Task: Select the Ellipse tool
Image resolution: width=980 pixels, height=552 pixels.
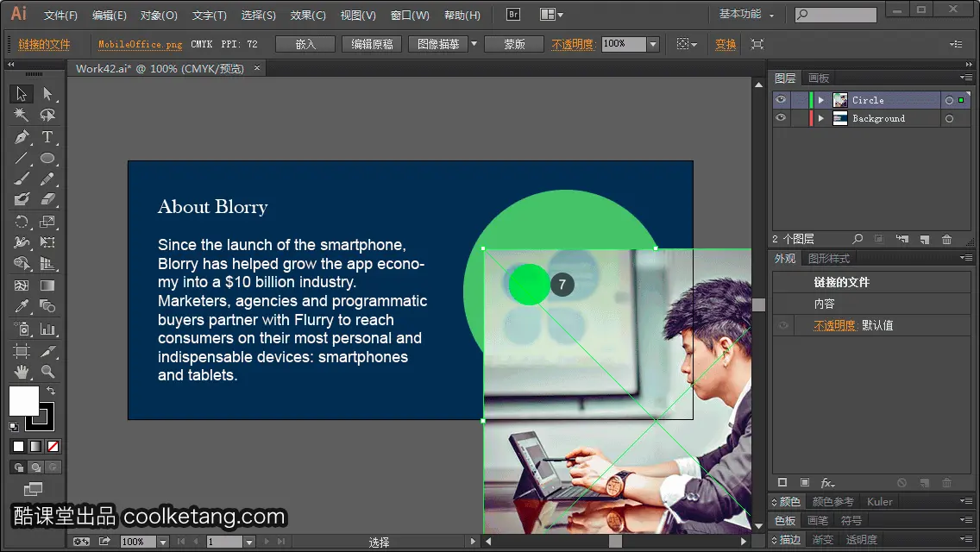Action: [47, 158]
